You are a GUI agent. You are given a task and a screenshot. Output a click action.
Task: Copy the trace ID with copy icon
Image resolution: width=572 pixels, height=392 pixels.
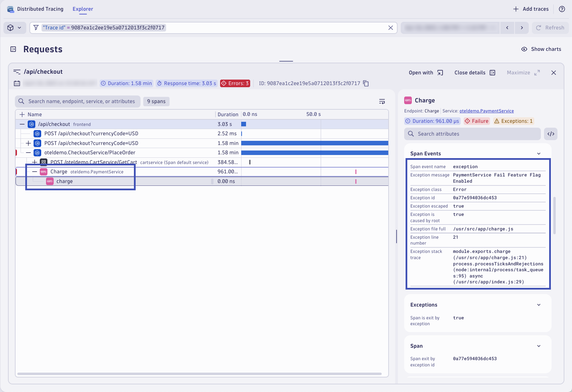(366, 83)
